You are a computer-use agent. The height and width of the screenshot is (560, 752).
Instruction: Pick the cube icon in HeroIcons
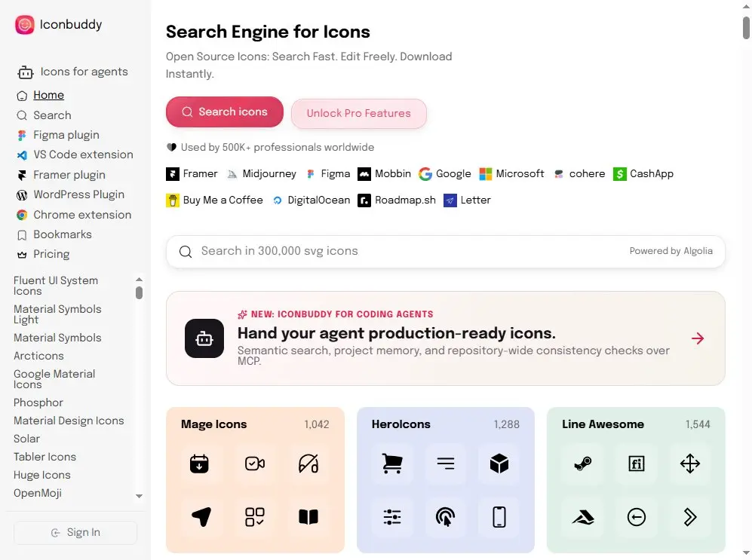pyautogui.click(x=499, y=464)
